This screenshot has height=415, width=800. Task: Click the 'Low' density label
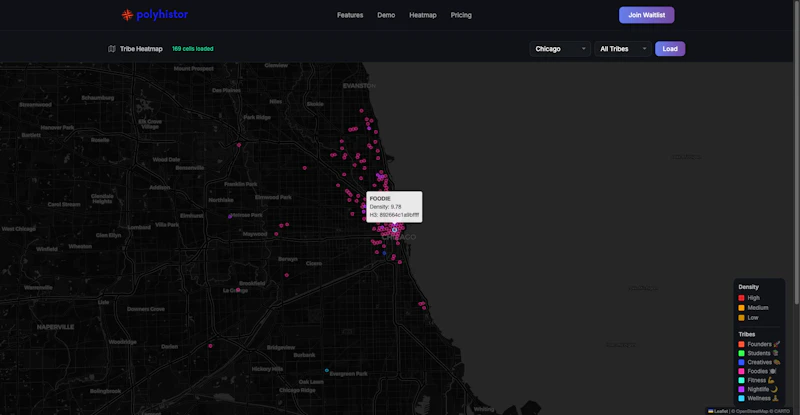tap(753, 318)
